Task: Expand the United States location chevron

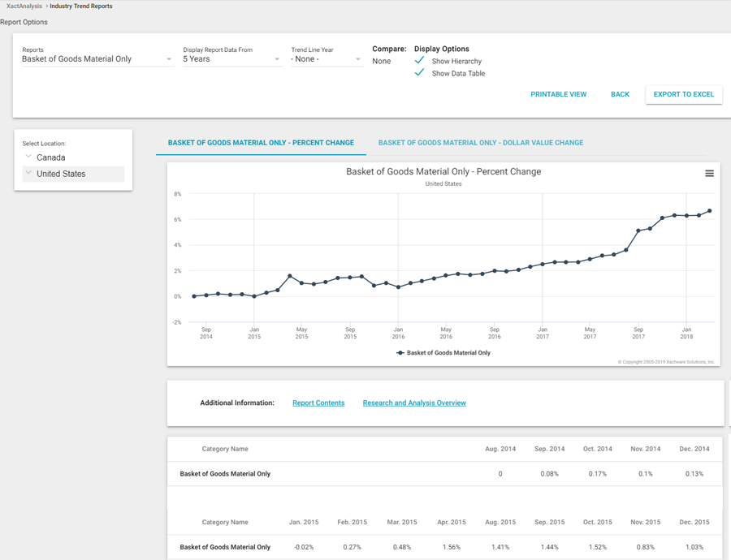Action: 28,174
